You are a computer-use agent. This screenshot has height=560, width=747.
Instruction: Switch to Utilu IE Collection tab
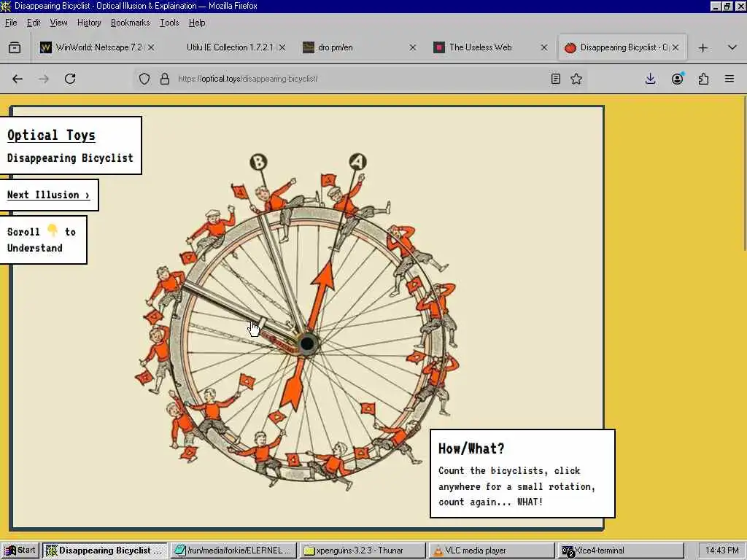(x=230, y=47)
